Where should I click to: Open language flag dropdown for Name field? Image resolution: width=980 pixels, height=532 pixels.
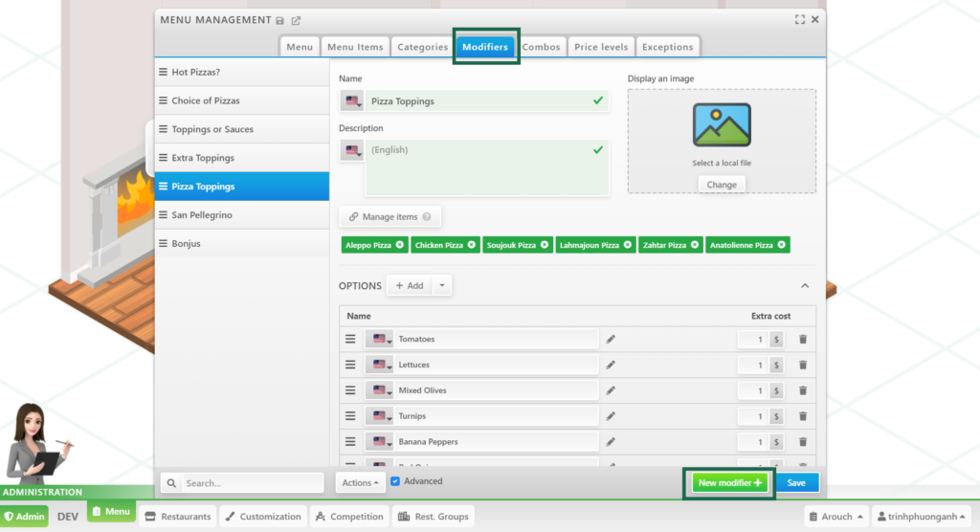tap(352, 100)
